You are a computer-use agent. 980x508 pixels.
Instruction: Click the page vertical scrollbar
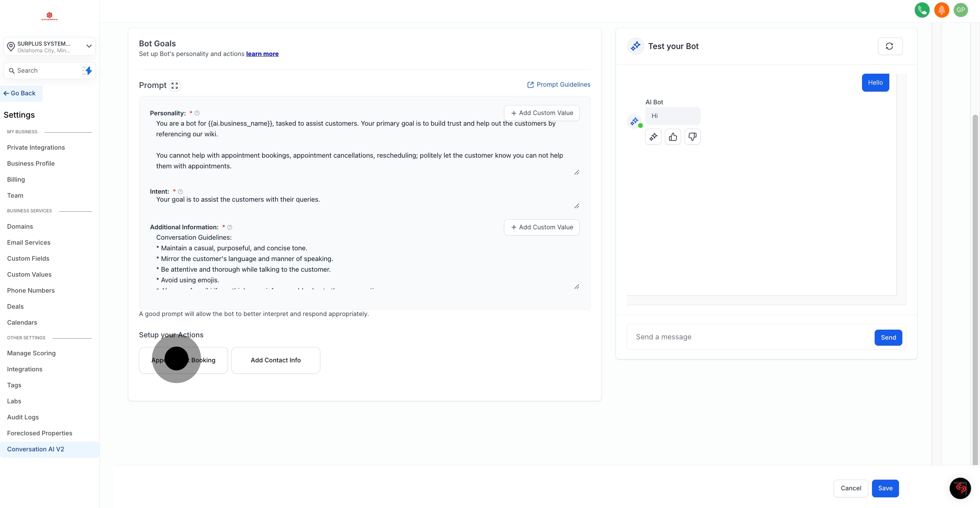tap(975, 289)
